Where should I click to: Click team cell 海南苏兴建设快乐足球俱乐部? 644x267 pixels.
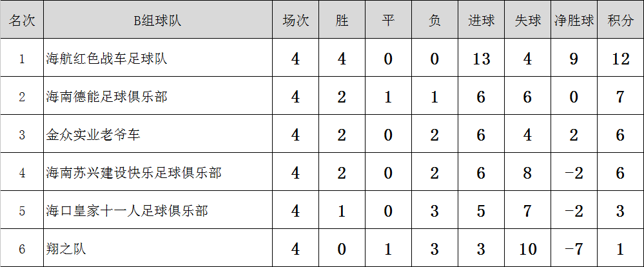(x=158, y=172)
